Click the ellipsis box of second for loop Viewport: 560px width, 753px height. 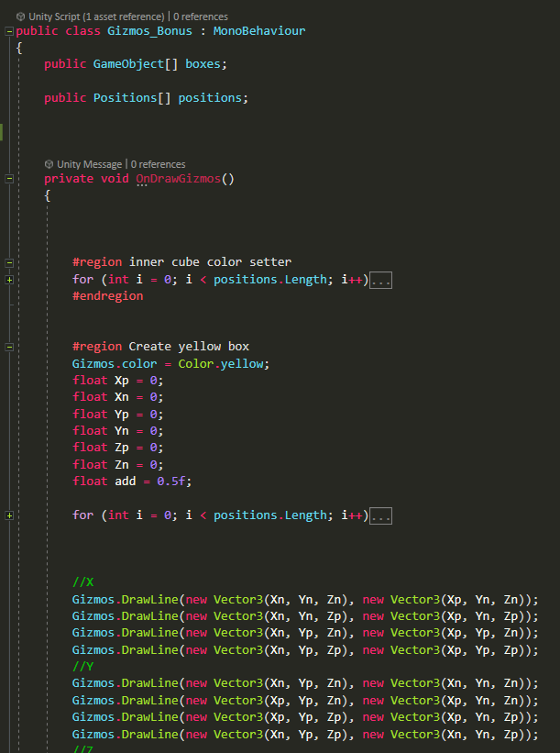click(381, 515)
